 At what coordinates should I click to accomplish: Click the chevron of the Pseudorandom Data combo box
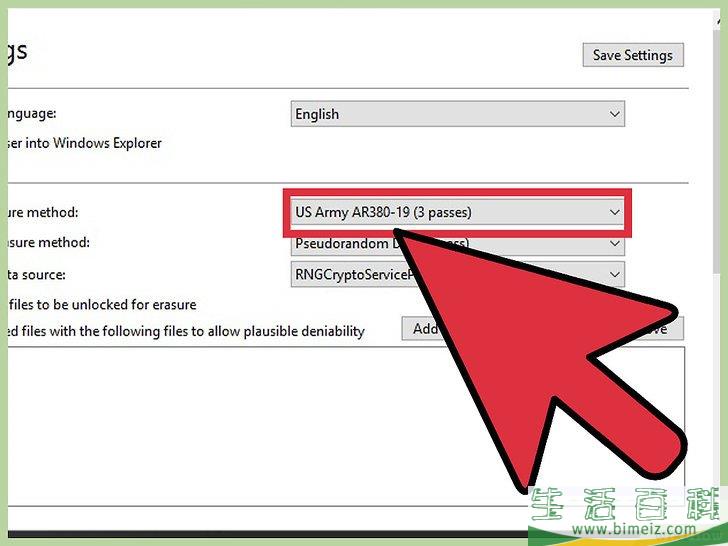tap(614, 244)
